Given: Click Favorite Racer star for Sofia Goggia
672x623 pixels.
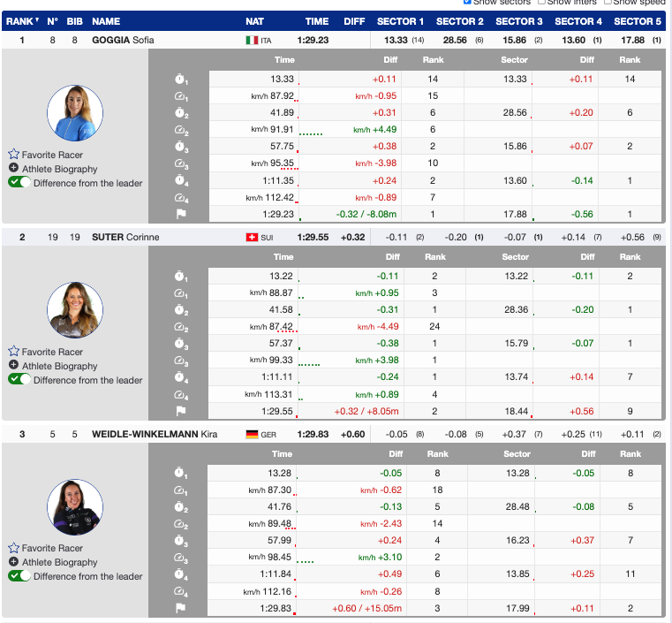Looking at the screenshot, I should pyautogui.click(x=14, y=155).
